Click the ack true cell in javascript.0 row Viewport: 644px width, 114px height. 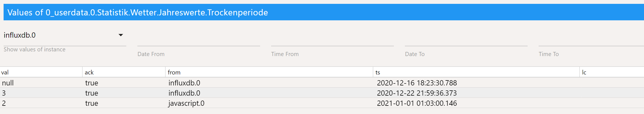click(92, 103)
